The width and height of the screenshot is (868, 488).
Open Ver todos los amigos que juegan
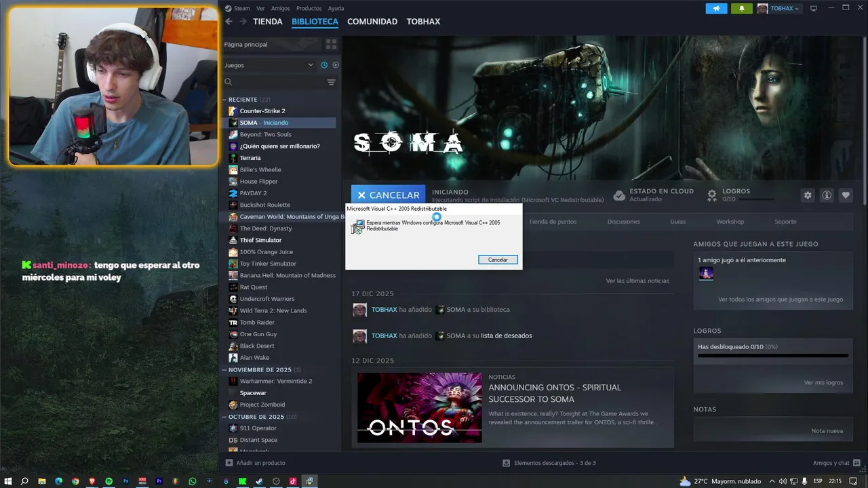coord(781,300)
